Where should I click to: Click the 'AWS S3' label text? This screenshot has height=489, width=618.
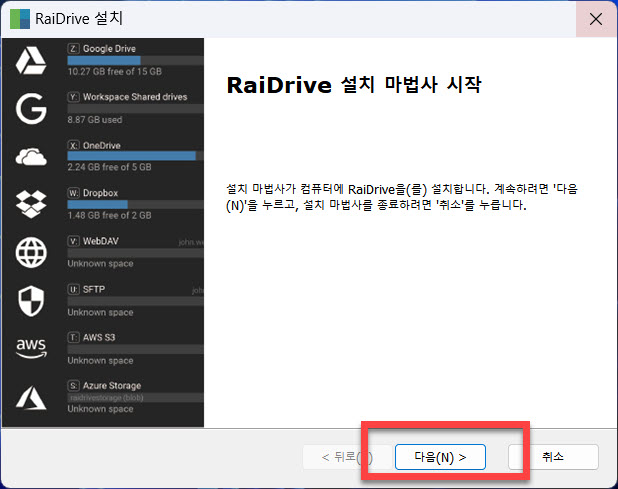tap(99, 338)
